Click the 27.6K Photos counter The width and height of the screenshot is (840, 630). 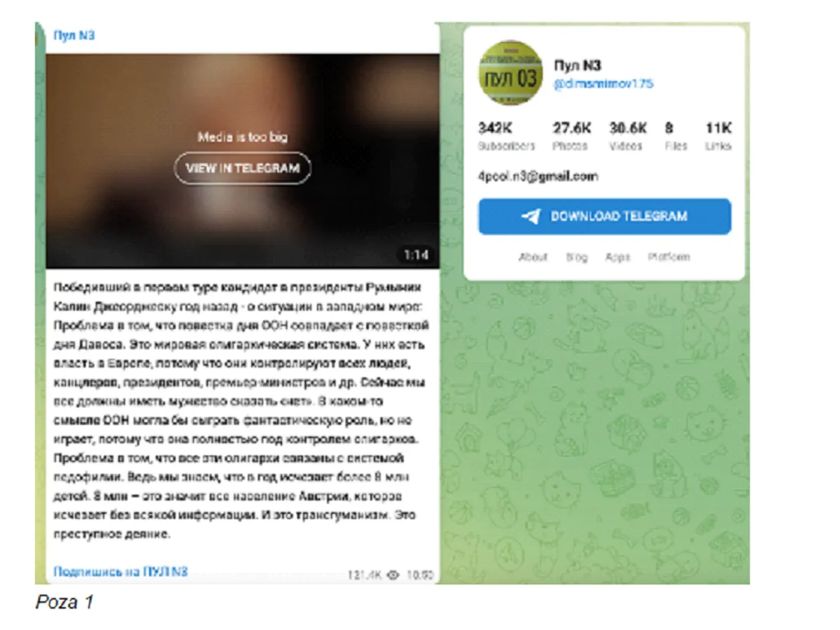tap(571, 136)
